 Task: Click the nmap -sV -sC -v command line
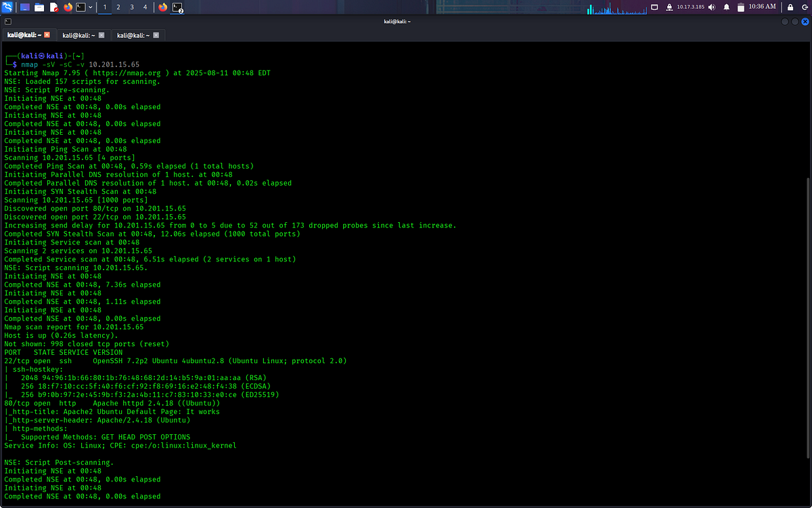[80, 64]
